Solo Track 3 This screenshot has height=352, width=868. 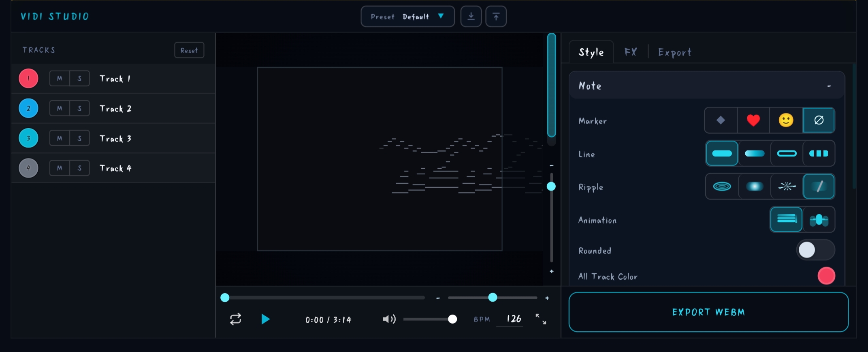tap(79, 139)
